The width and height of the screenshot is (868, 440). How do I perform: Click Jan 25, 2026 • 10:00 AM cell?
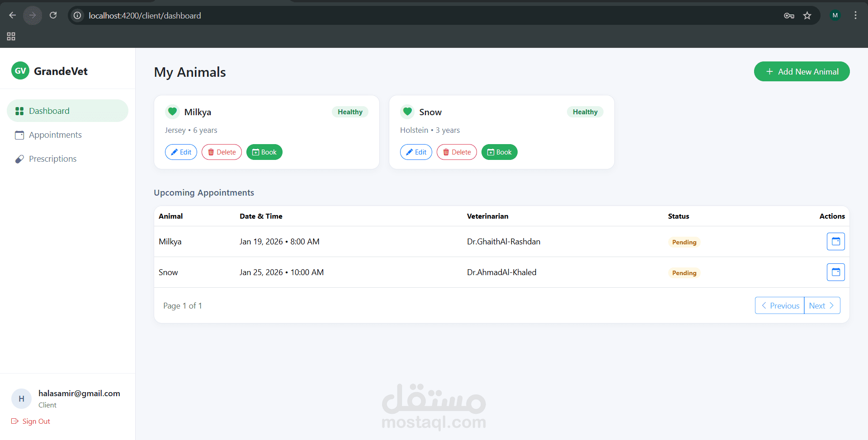point(282,272)
